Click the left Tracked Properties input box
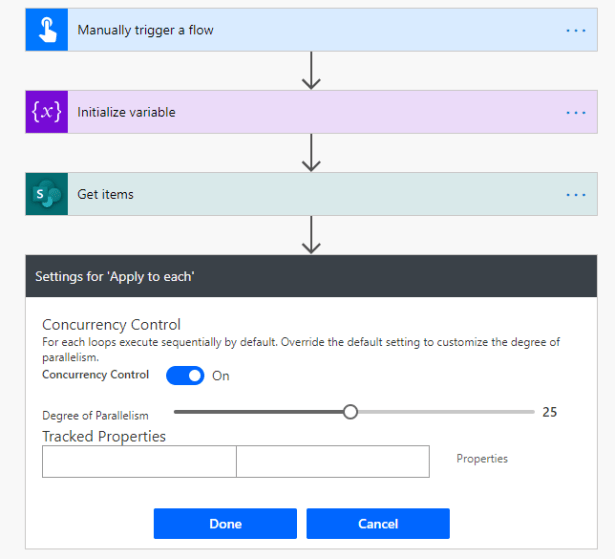The height and width of the screenshot is (559, 615). click(x=139, y=461)
